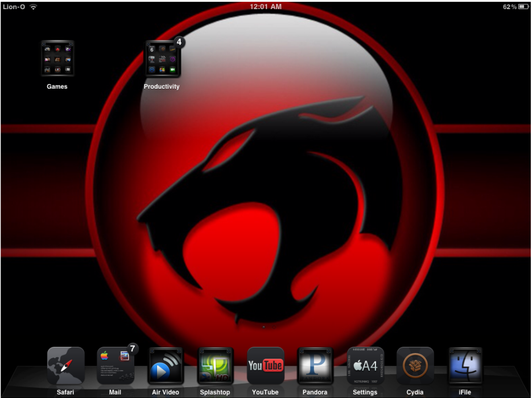Open Splashtop HD app
Image resolution: width=532 pixels, height=398 pixels.
click(x=215, y=366)
